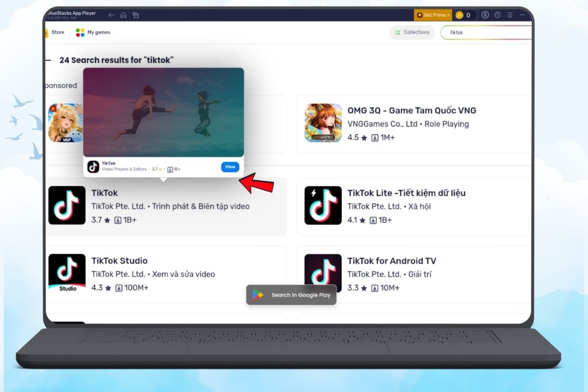Click Android TV's 10M+ downloads text
This screenshot has height=392, width=588.
(390, 288)
